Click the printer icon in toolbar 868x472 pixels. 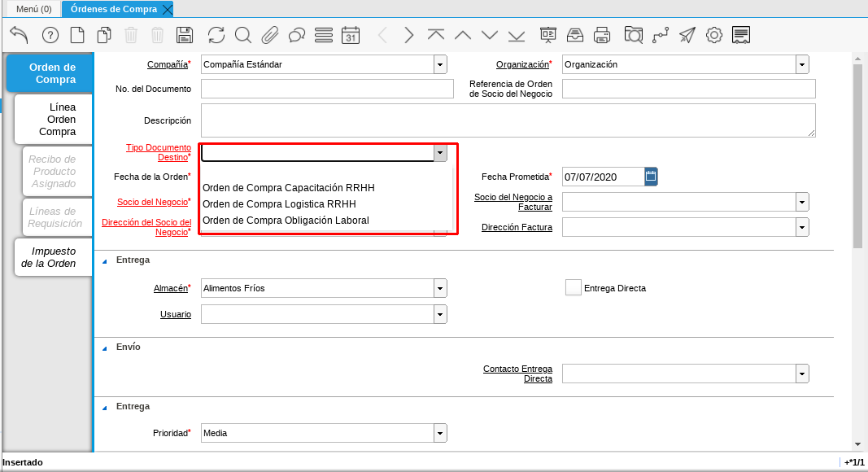(602, 35)
